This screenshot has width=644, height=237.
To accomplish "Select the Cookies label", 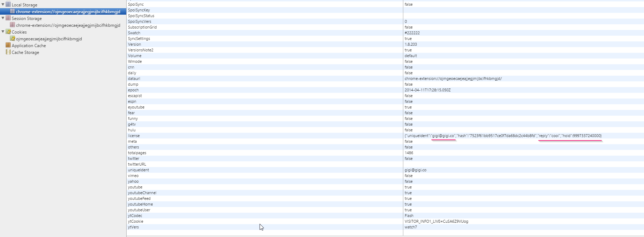I will click(19, 32).
